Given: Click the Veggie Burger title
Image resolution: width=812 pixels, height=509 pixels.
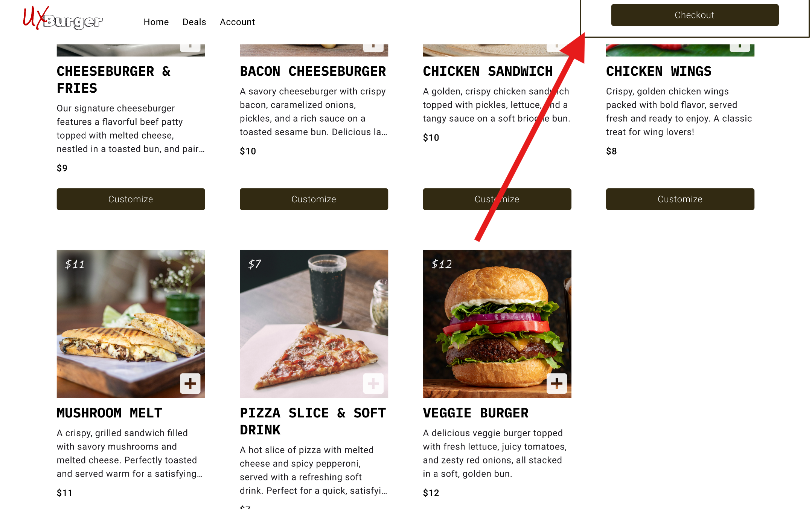Looking at the screenshot, I should 475,413.
